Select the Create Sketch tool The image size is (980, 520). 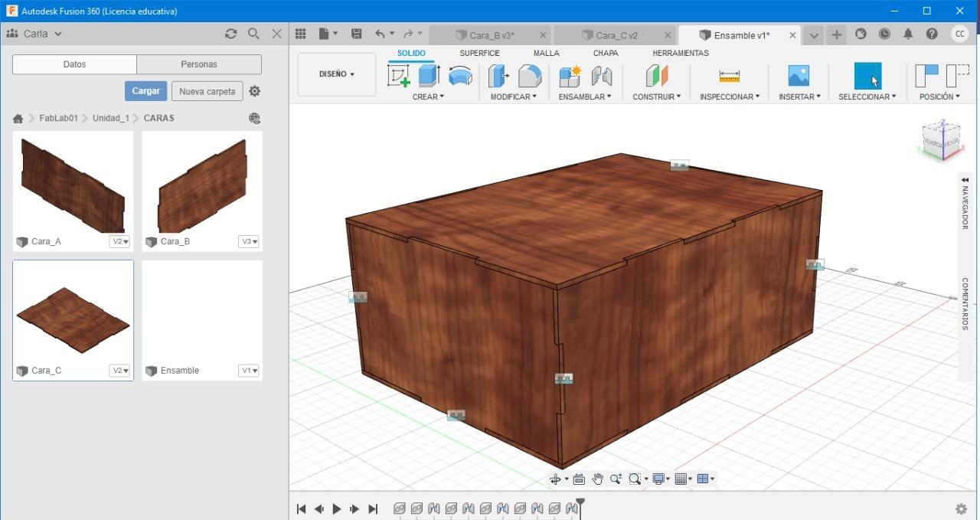(399, 76)
